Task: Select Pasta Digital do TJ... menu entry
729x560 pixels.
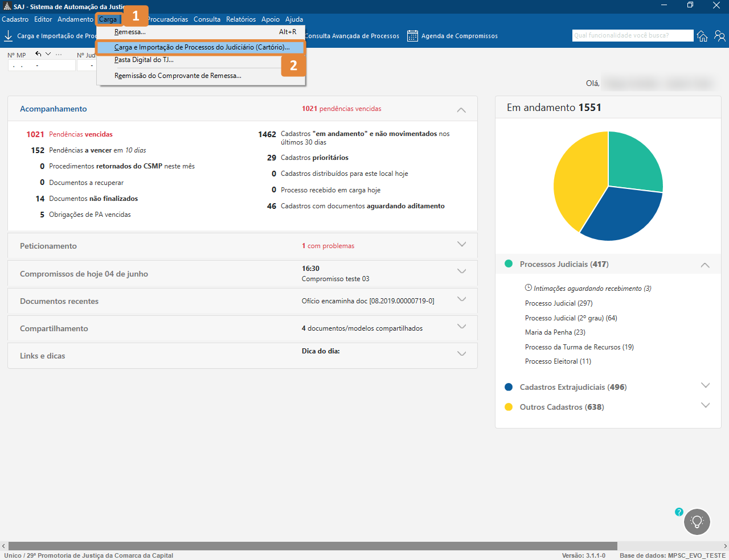Action: point(201,60)
